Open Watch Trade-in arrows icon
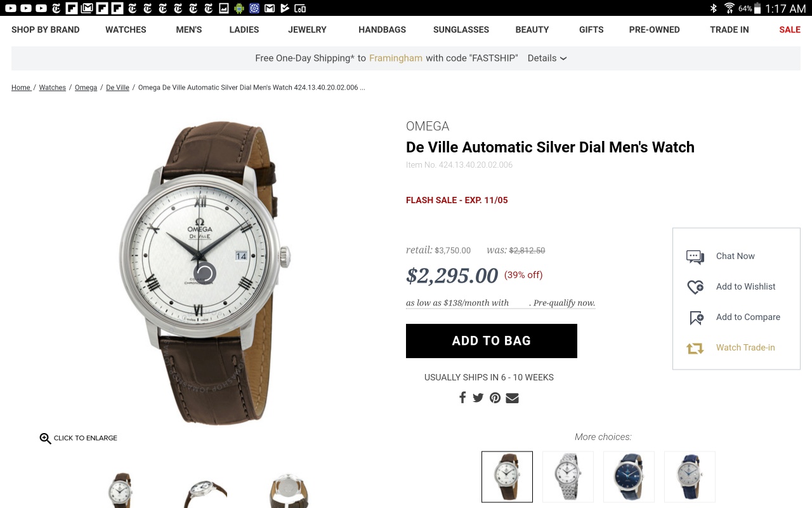 coord(695,348)
